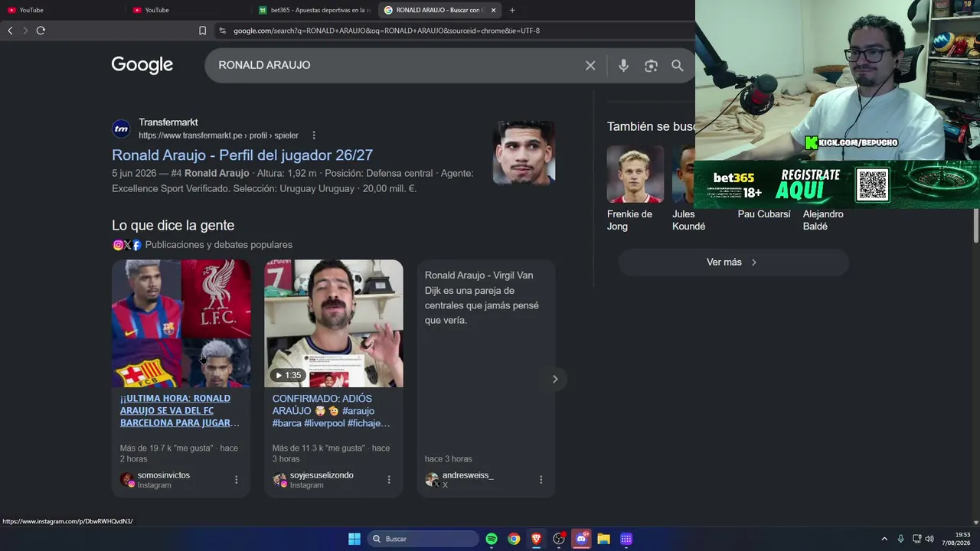Click the Transfermarkt site name
The width and height of the screenshot is (980, 551).
pos(168,122)
